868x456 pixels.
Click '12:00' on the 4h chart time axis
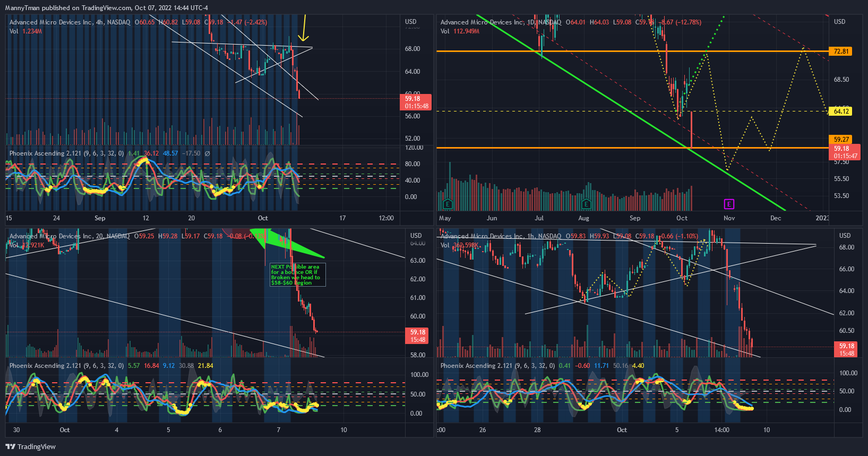(386, 218)
